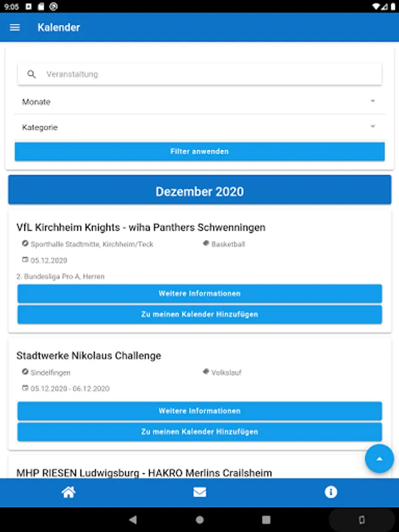Select the MHP RIESEN Ludwigsburg event title
The height and width of the screenshot is (532, 399).
point(144,473)
